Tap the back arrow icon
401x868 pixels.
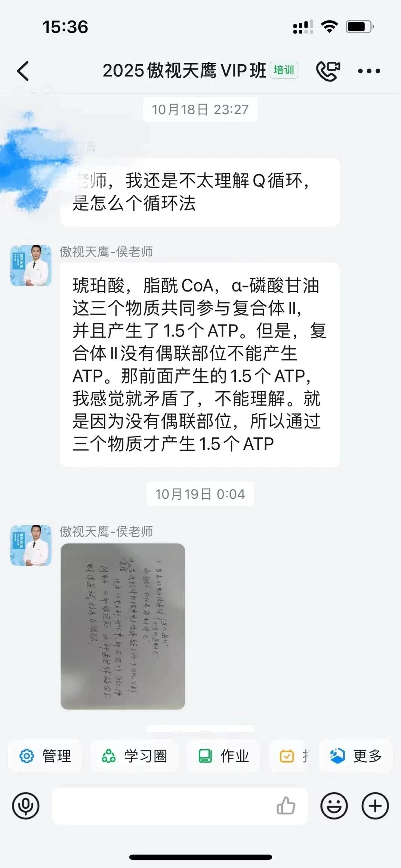(23, 71)
